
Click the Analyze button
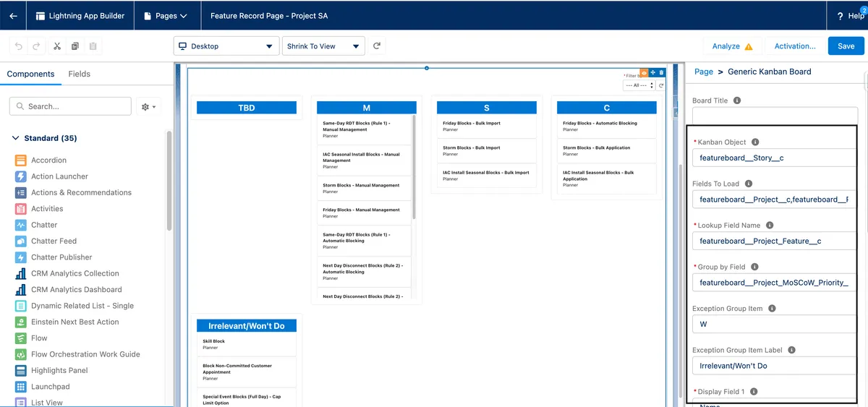(732, 46)
